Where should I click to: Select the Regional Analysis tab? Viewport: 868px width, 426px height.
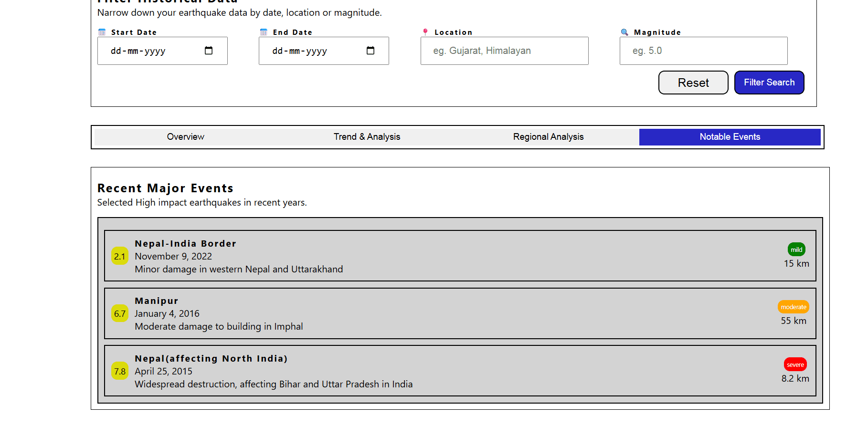click(548, 137)
